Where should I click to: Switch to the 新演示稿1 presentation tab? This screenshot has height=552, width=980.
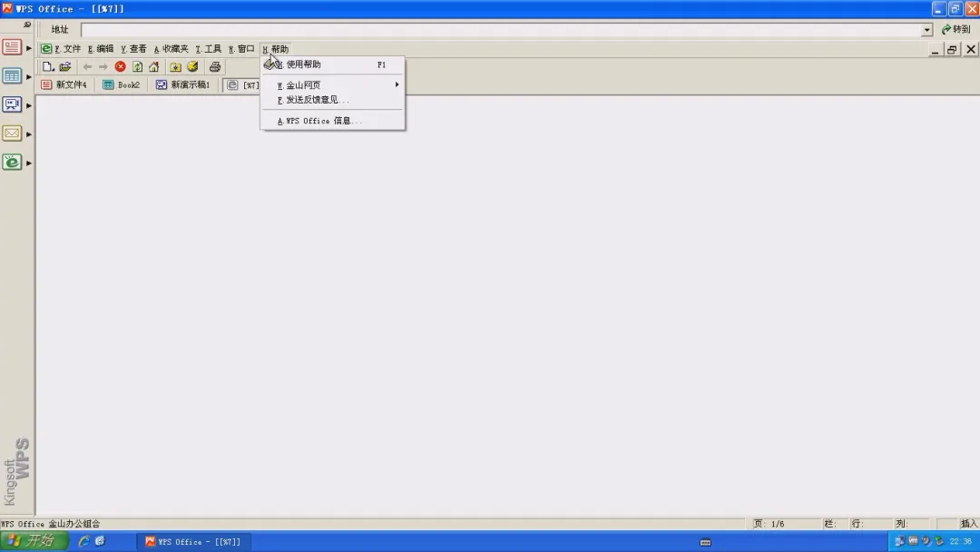click(182, 84)
